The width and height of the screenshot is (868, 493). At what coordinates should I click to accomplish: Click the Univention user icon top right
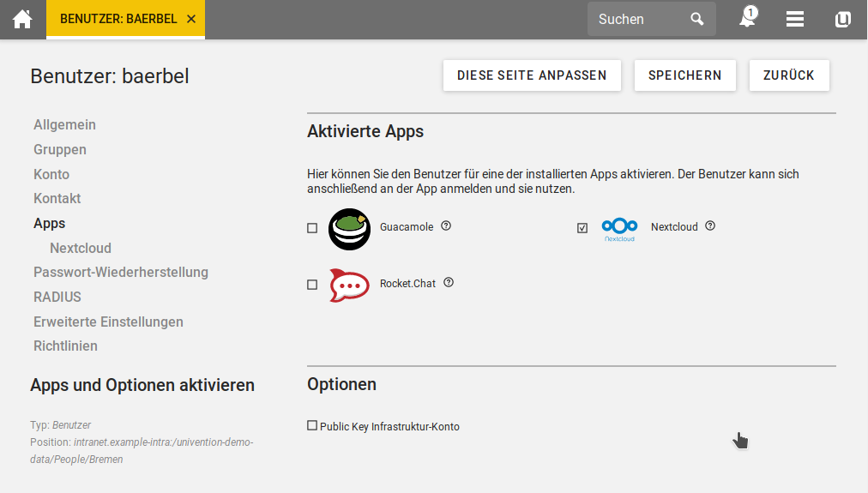pyautogui.click(x=842, y=19)
